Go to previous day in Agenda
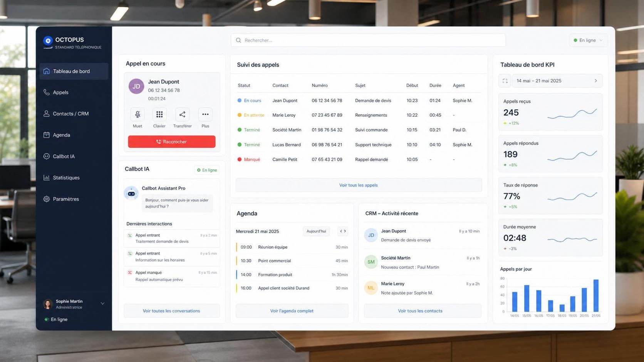This screenshot has width=644, height=362. pyautogui.click(x=341, y=231)
